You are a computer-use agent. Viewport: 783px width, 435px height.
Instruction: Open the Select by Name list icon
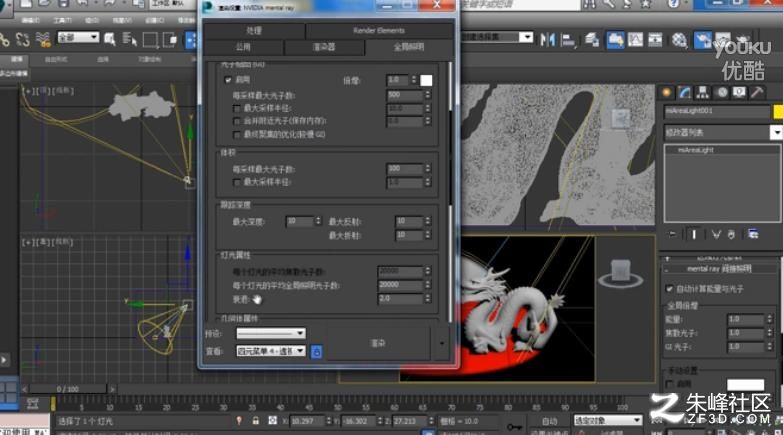(130, 39)
